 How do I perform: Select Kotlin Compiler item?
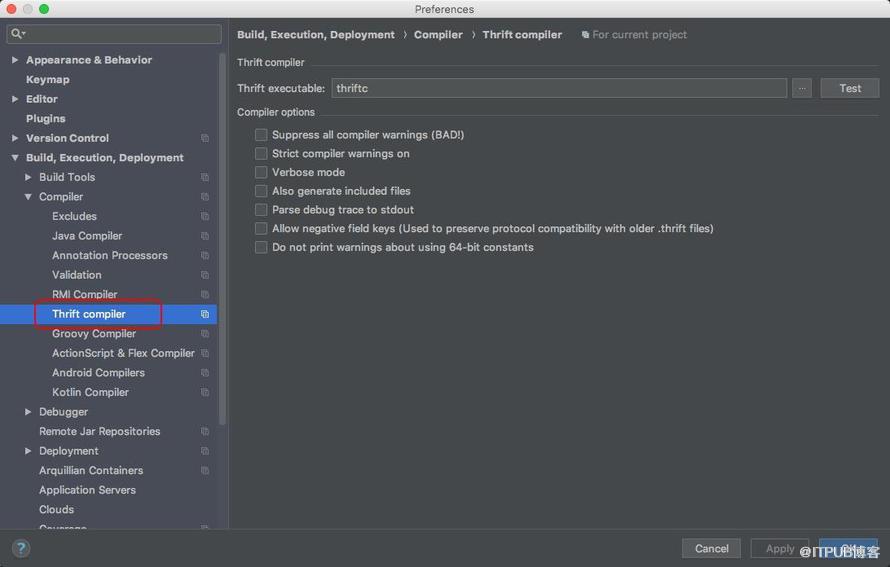pos(90,392)
